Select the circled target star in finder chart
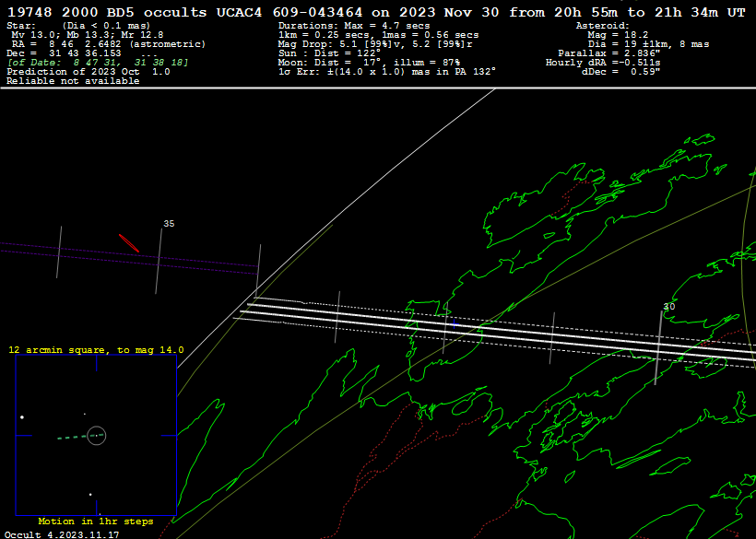Screen dimensions: 756x539 [x=97, y=435]
